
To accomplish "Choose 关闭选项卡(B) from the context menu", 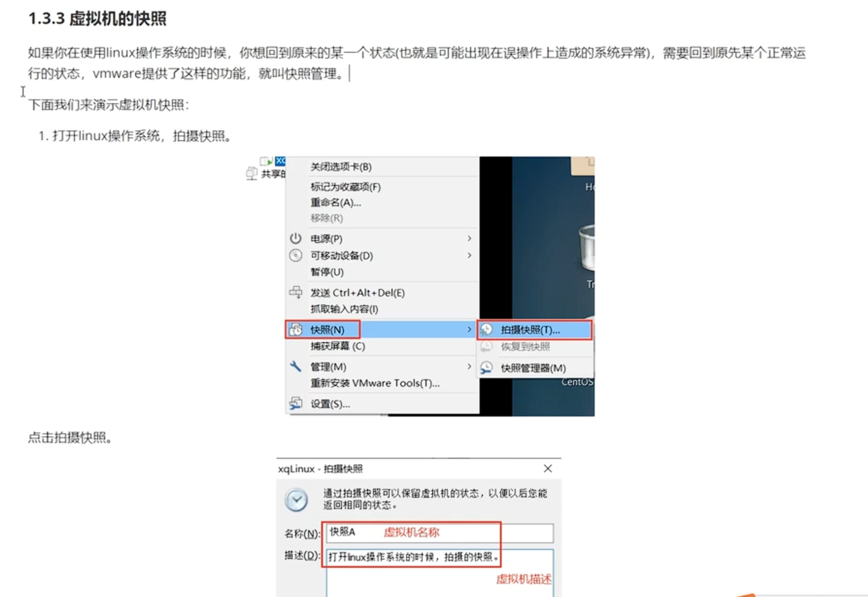I will pyautogui.click(x=382, y=167).
